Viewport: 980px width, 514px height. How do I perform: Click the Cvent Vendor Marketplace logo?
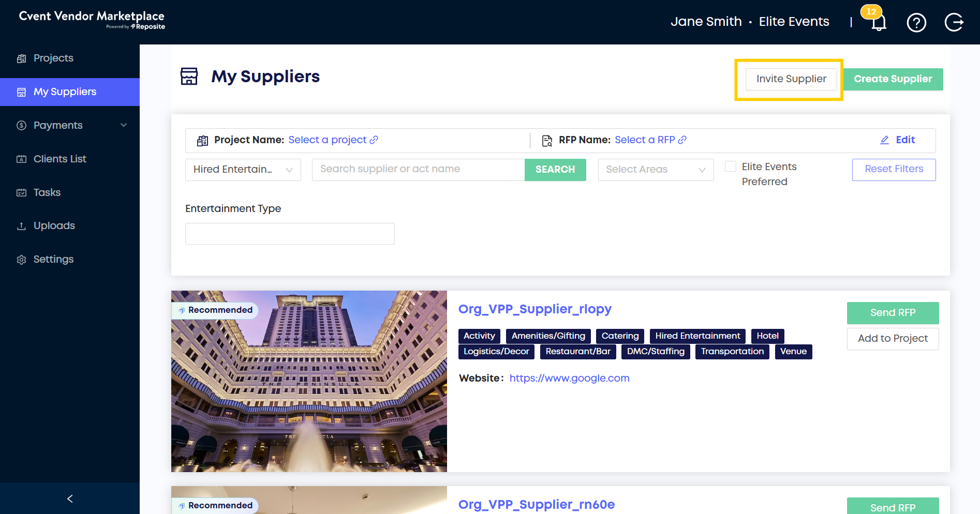click(x=92, y=20)
